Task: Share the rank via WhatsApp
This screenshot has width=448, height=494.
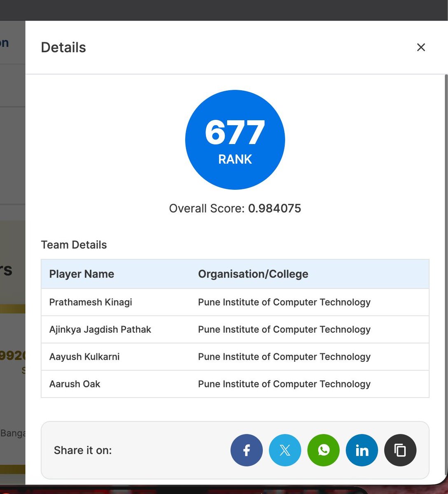Action: coord(324,450)
